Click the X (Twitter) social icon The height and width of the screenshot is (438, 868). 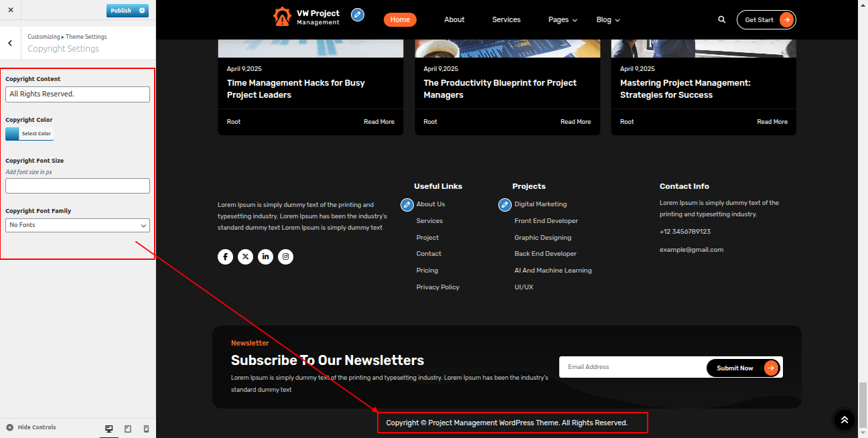coord(245,257)
